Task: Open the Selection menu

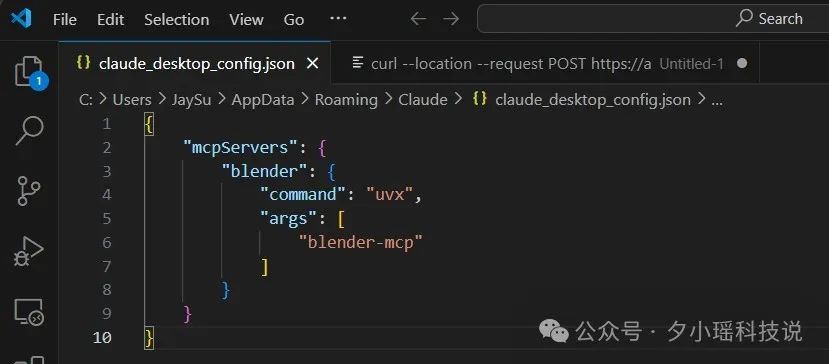Action: coord(177,20)
